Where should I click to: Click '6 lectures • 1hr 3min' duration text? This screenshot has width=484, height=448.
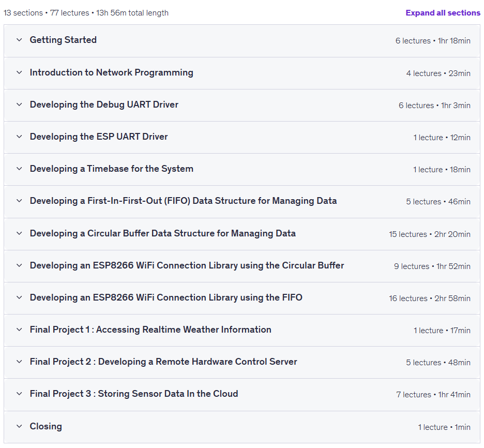(x=434, y=106)
